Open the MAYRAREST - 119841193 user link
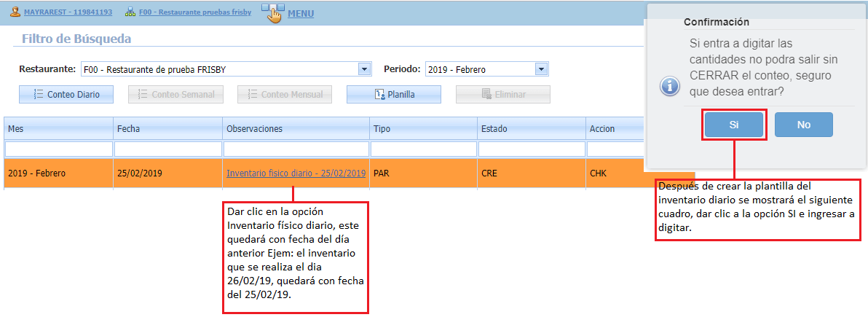This screenshot has height=336, width=868. pos(68,12)
